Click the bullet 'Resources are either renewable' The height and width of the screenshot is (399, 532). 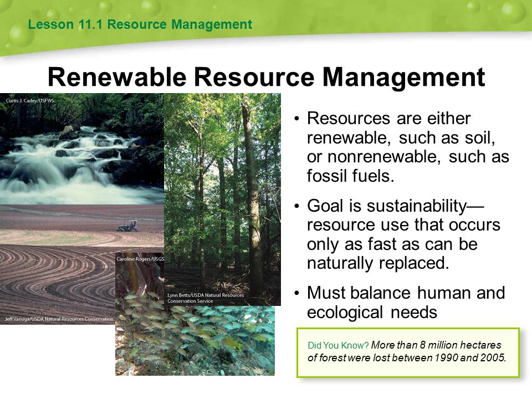(408, 147)
